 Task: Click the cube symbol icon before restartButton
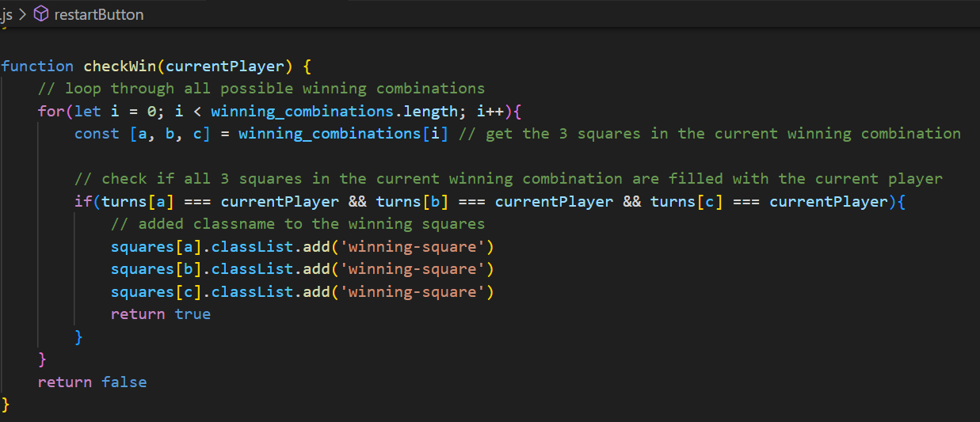[x=41, y=14]
